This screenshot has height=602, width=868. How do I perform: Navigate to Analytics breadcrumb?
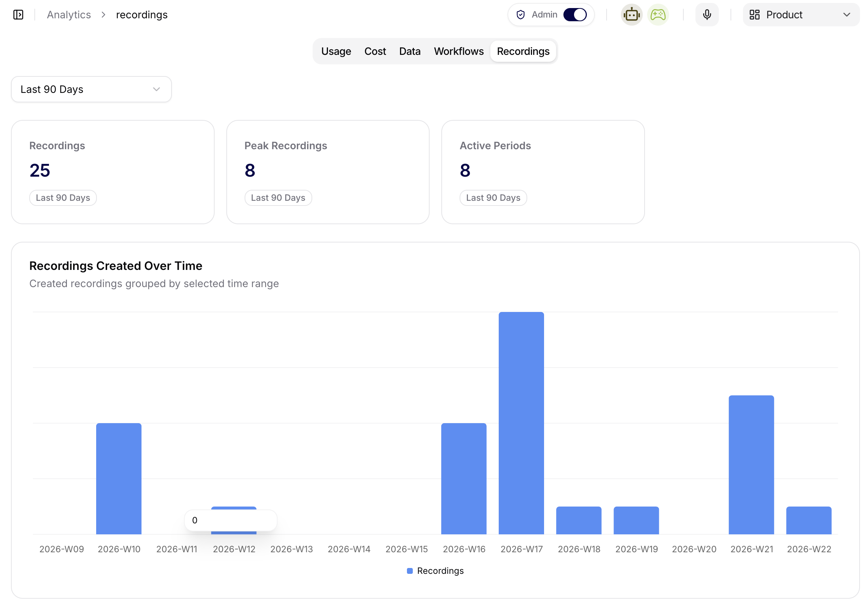pos(69,15)
